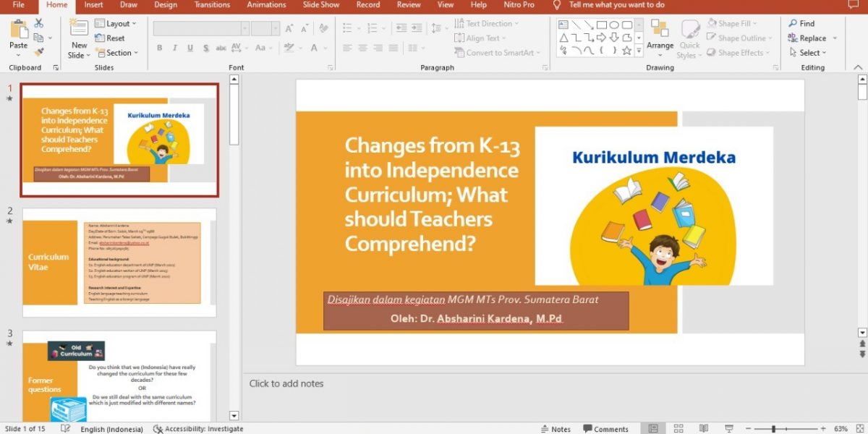
Task: Decrease font size with the smaller A icon
Action: click(304, 29)
